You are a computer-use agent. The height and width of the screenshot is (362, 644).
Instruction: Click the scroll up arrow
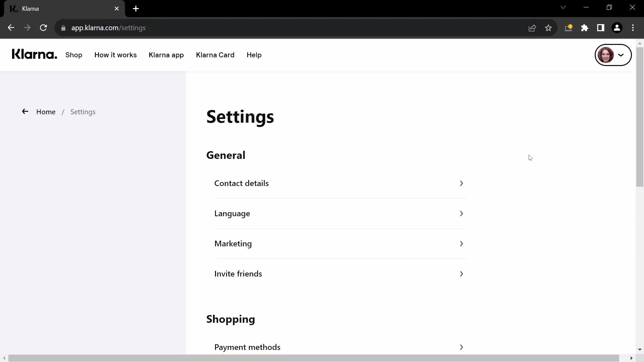click(640, 43)
